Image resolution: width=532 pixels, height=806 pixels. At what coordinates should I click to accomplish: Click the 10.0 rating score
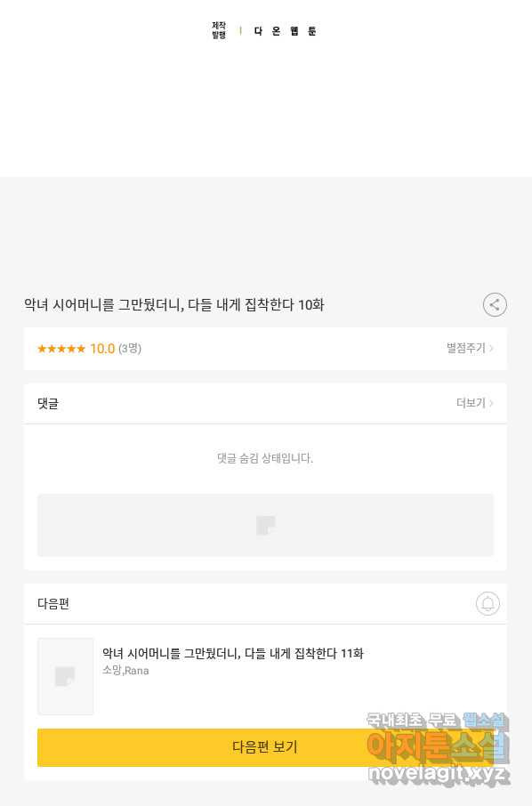101,349
